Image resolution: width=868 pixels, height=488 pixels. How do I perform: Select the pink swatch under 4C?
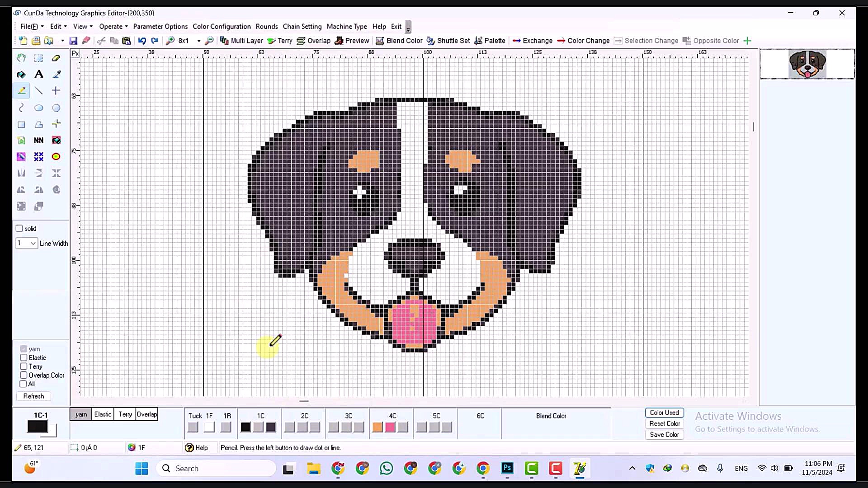(x=390, y=427)
